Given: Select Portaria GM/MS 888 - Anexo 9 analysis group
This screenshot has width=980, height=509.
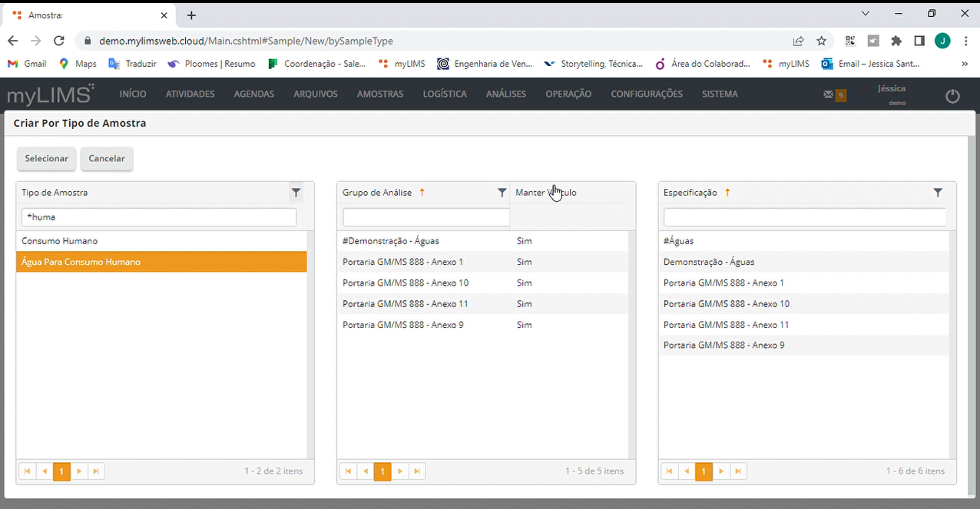Looking at the screenshot, I should coord(482,325).
